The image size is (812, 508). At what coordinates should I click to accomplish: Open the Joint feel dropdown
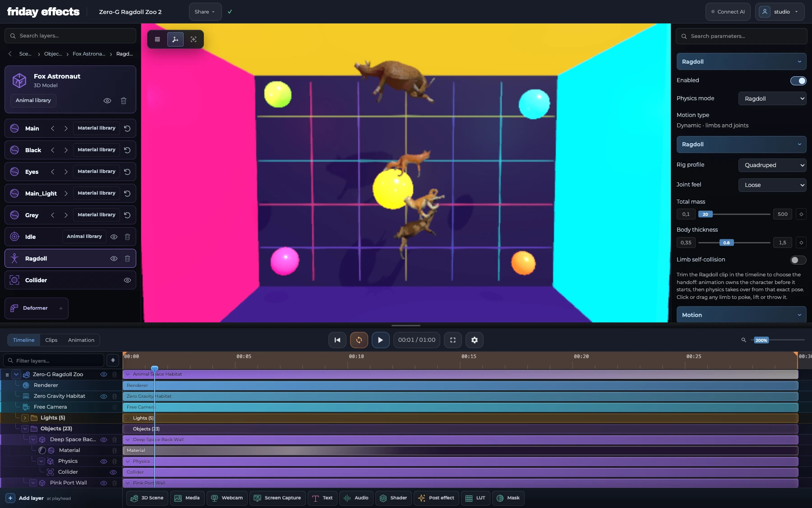click(772, 185)
